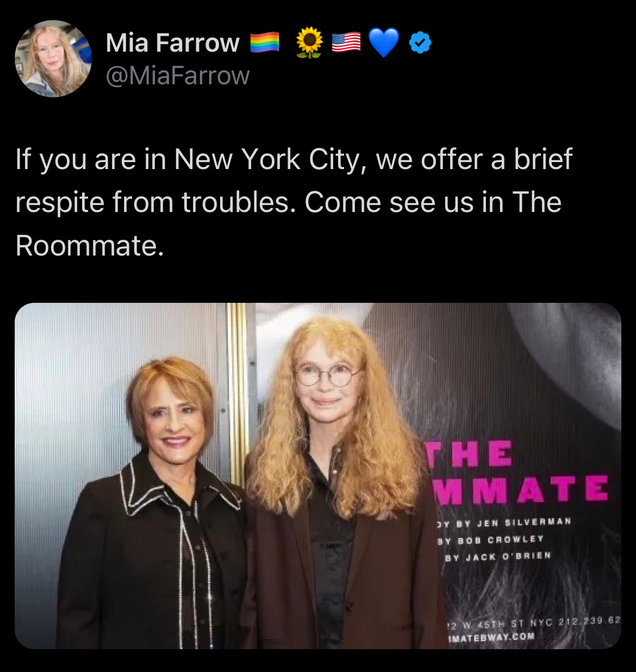636x672 pixels.
Task: Click the sunflower emoji in the name
Action: (309, 43)
